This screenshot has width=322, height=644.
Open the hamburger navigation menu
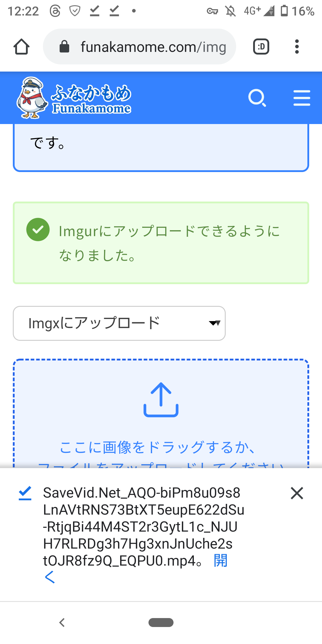coord(302,98)
